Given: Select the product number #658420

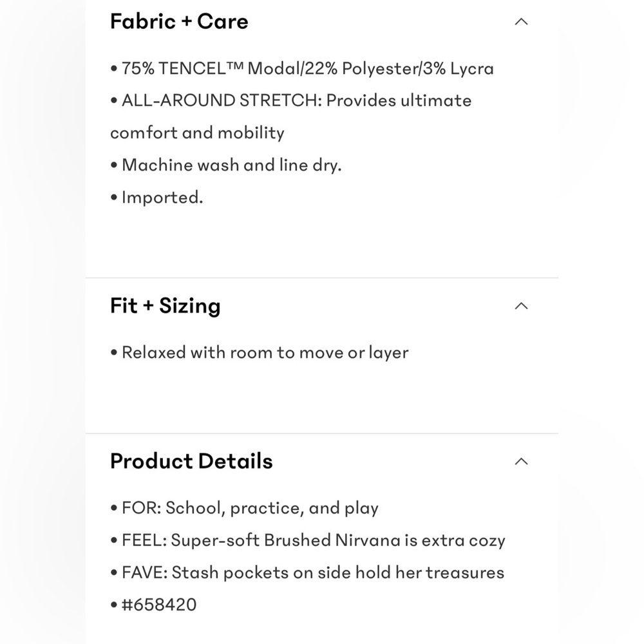Looking at the screenshot, I should [159, 605].
